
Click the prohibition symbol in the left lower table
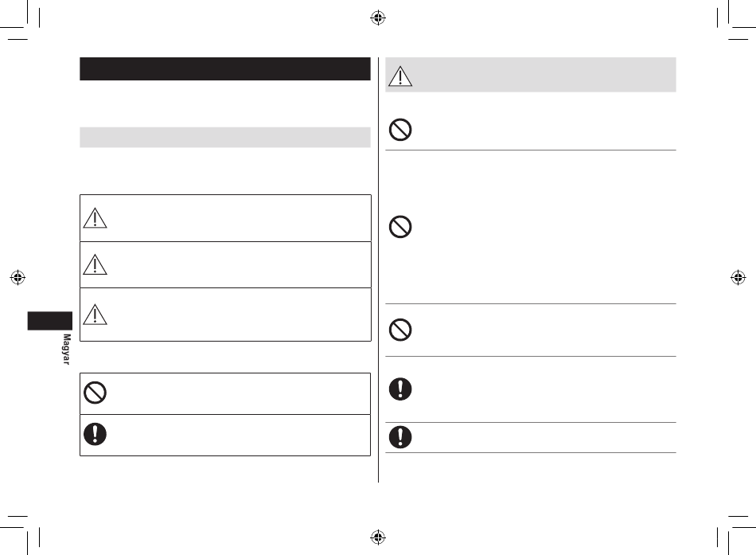(95, 393)
